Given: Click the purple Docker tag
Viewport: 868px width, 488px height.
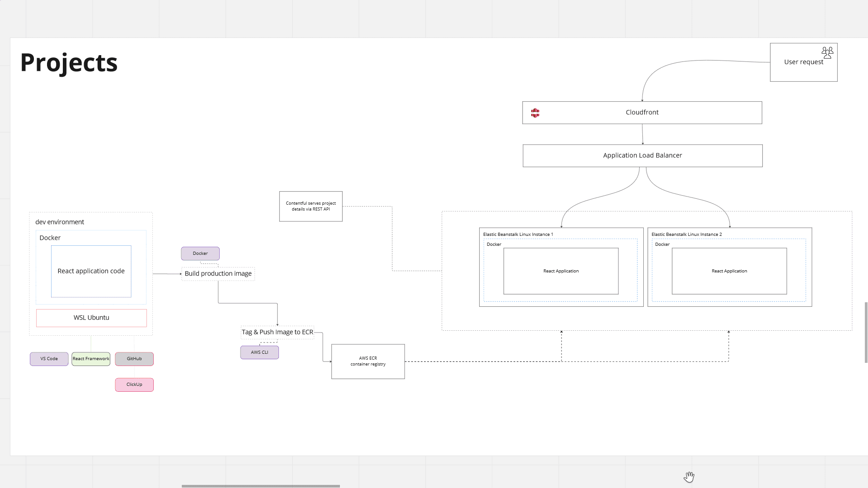Looking at the screenshot, I should click(x=200, y=253).
